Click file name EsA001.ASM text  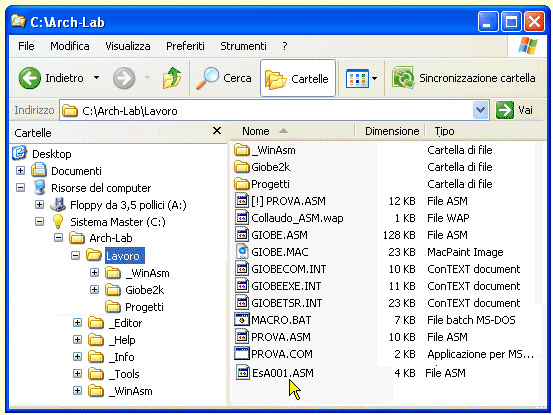click(x=282, y=373)
